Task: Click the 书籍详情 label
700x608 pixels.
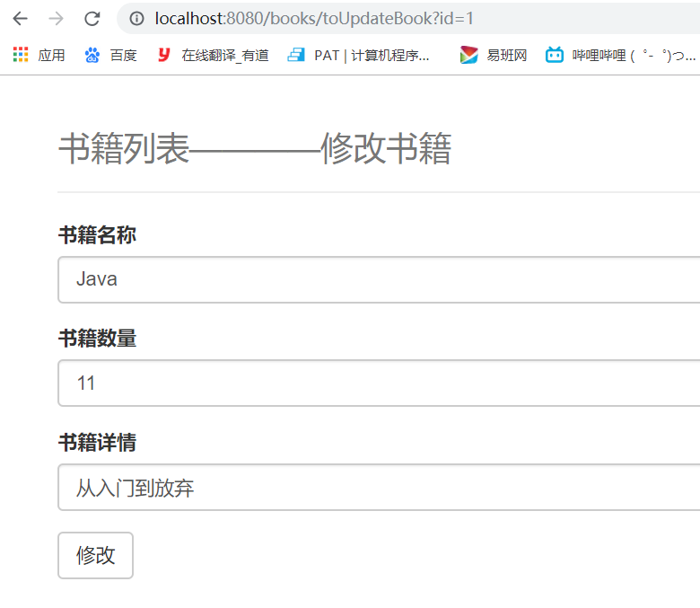Action: (x=97, y=443)
